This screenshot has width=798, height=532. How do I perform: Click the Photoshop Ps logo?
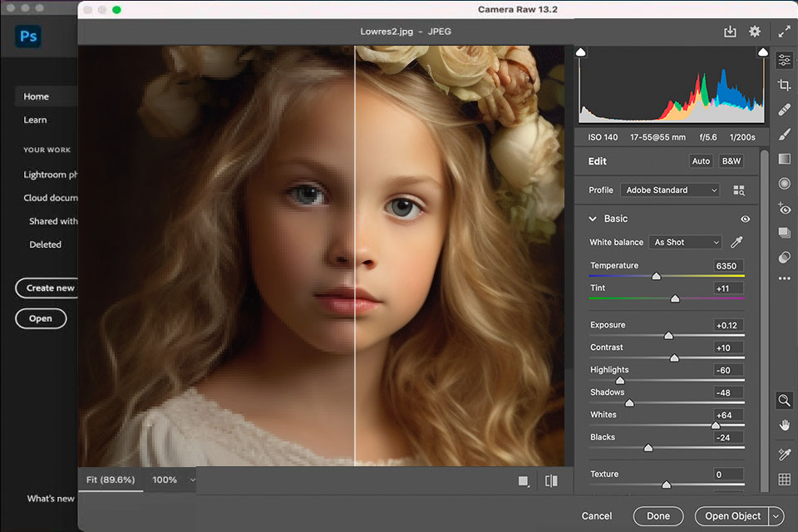28,36
